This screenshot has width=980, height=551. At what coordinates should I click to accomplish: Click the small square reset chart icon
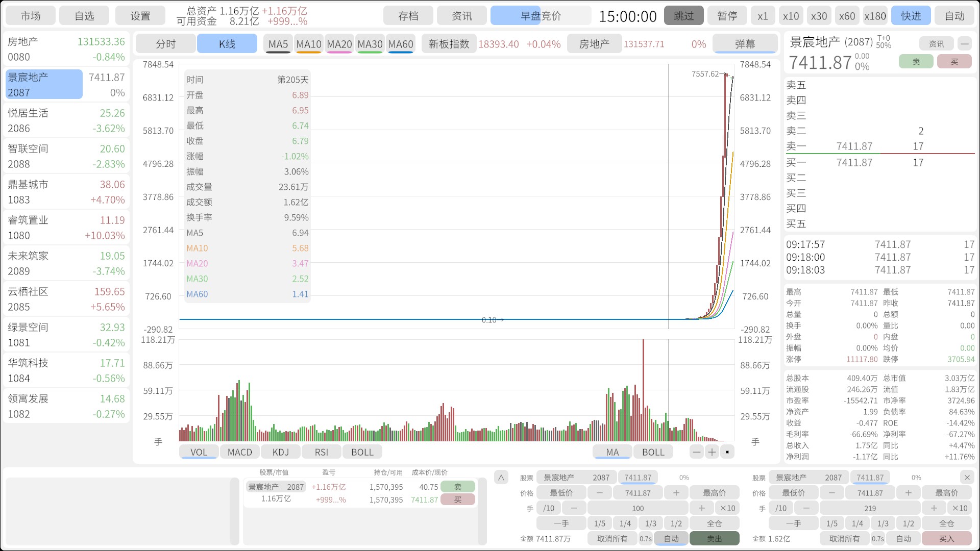[x=727, y=452]
